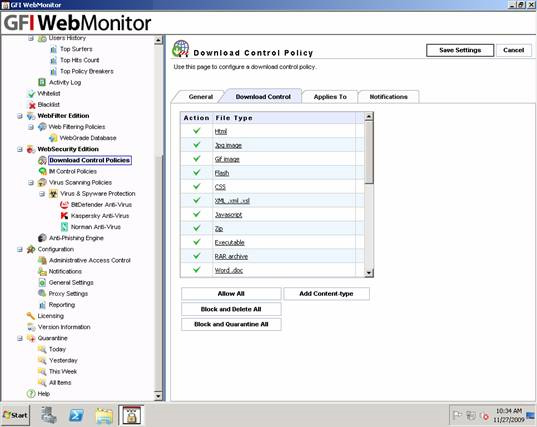Viewport: 537px width, 427px height.
Task: Open Quarantine This Week item
Action: (63, 372)
